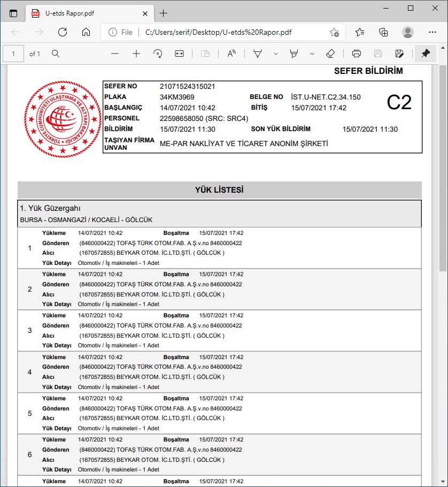The image size is (448, 487).
Task: Click sefer number 21071524315021
Action: coord(188,86)
